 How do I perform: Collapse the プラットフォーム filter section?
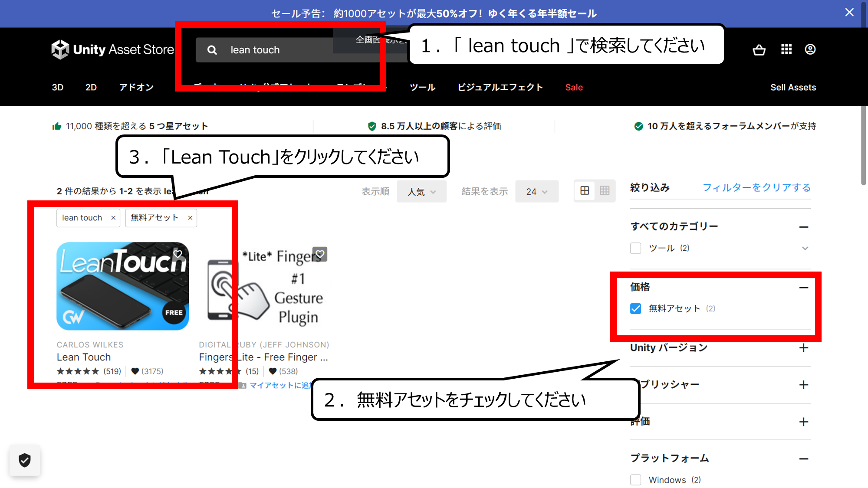pos(804,459)
